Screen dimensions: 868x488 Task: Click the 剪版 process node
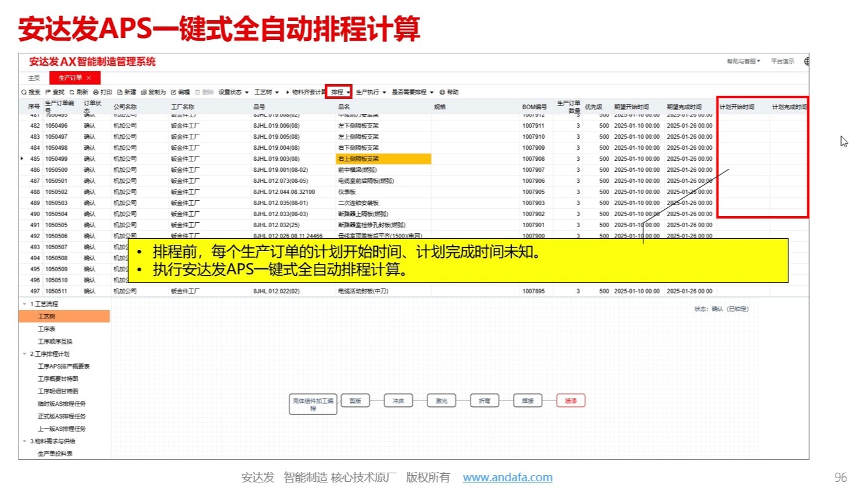pyautogui.click(x=355, y=401)
